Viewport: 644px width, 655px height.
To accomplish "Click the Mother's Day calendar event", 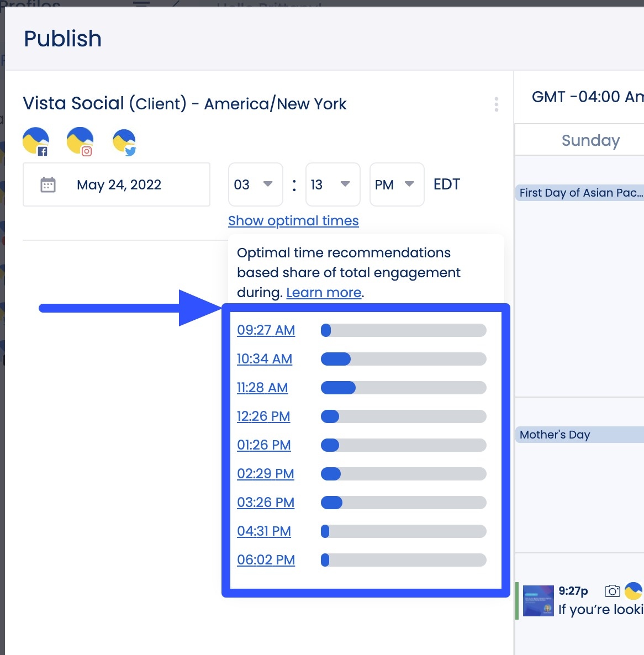I will click(554, 435).
